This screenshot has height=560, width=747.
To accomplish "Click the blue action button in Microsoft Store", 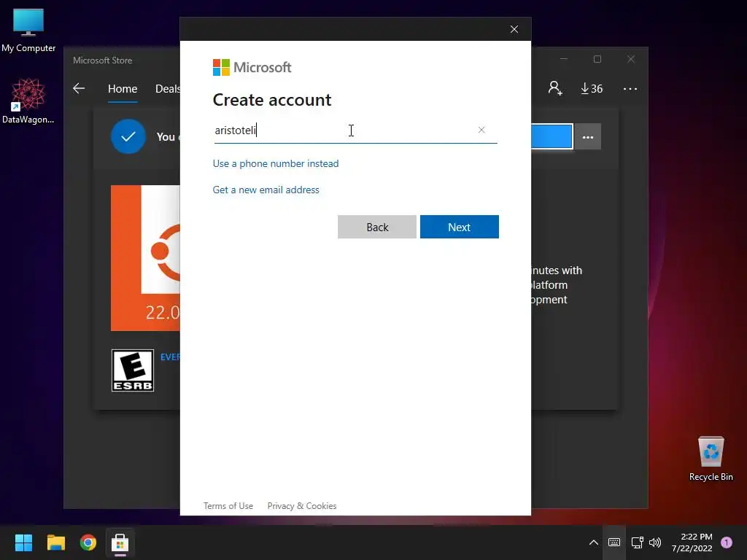I will 551,136.
